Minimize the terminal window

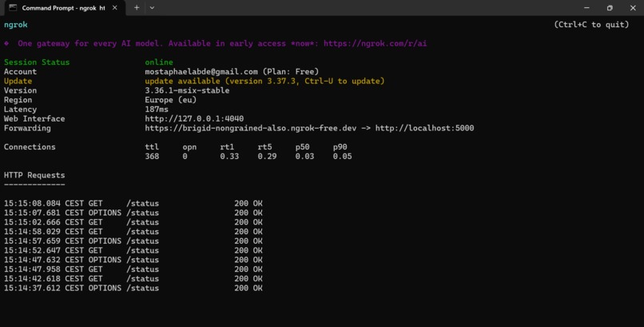tap(586, 8)
